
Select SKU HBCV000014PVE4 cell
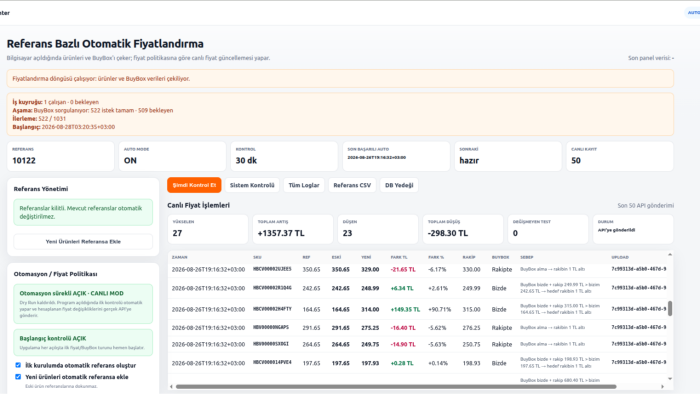(x=272, y=363)
